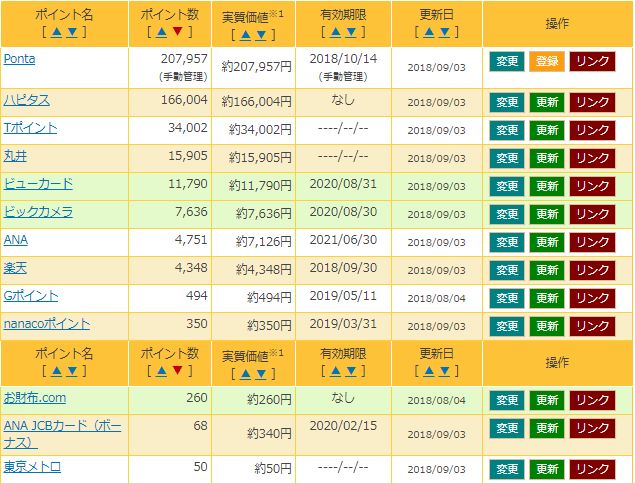Open the nanacoポイント link

(x=47, y=323)
